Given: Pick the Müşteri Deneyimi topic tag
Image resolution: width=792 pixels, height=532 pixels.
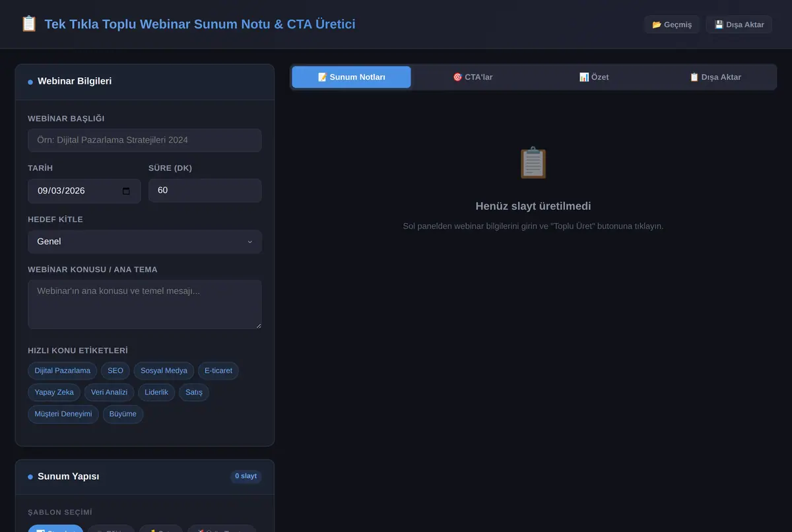Looking at the screenshot, I should coord(63,415).
